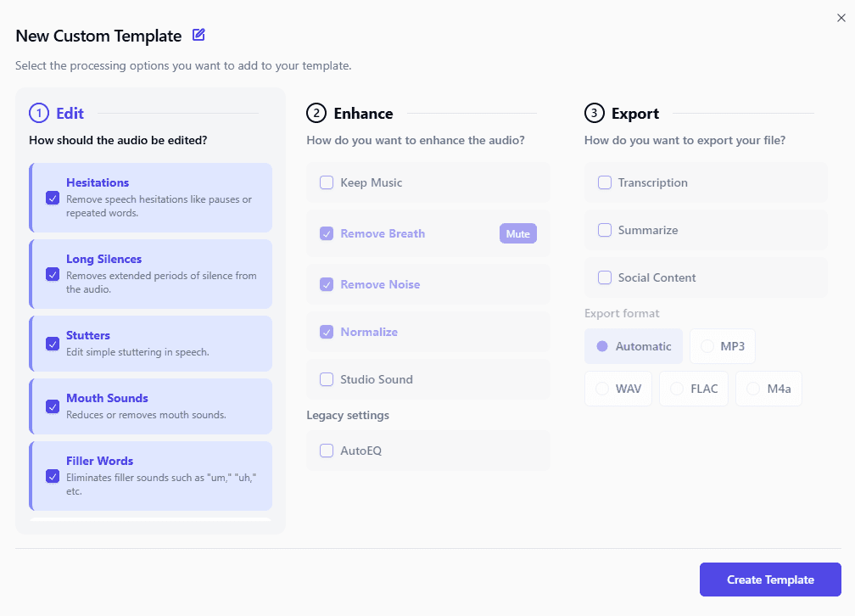The image size is (855, 616).
Task: Enable Social Content export
Action: point(605,277)
